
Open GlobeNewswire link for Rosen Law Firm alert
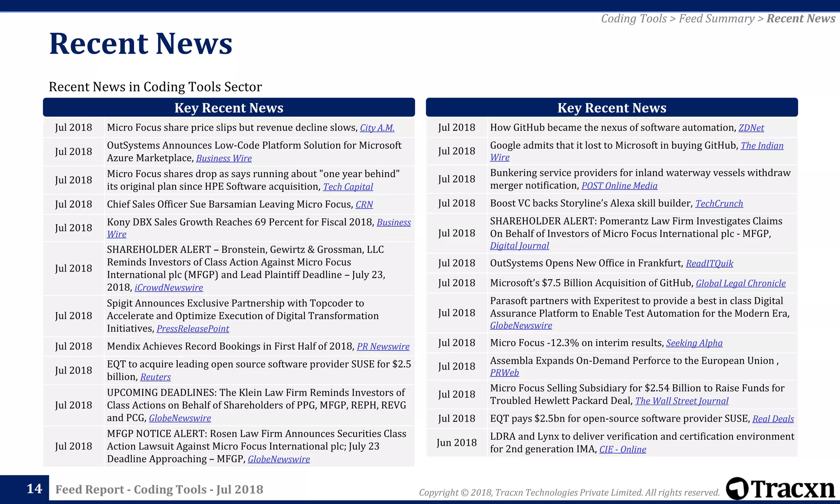(x=279, y=459)
